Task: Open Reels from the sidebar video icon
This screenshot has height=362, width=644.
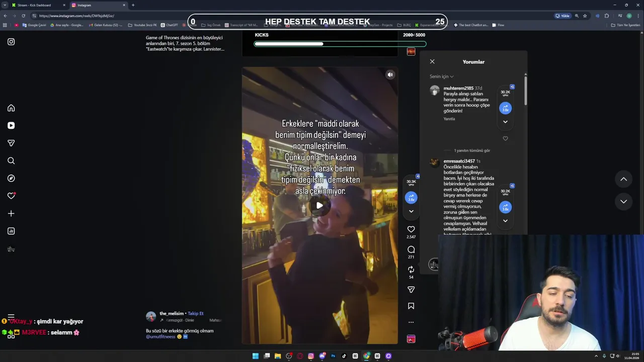Action: [x=11, y=126]
